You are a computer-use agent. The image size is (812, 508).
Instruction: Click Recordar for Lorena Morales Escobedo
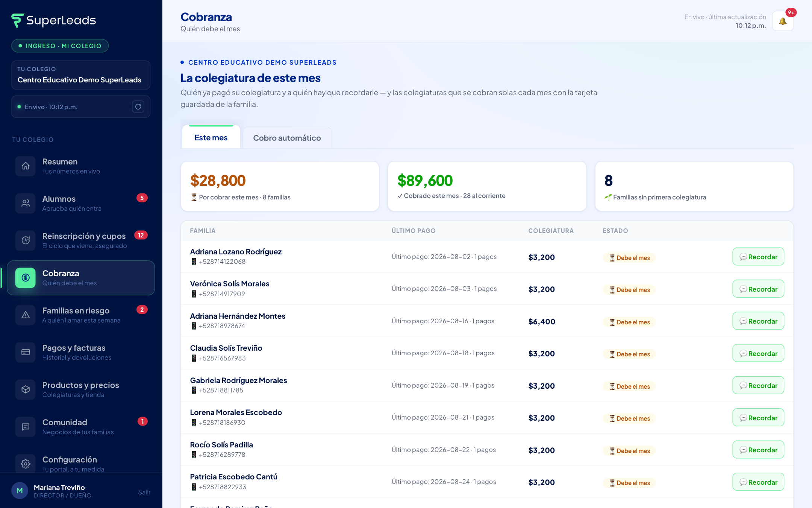pyautogui.click(x=758, y=418)
